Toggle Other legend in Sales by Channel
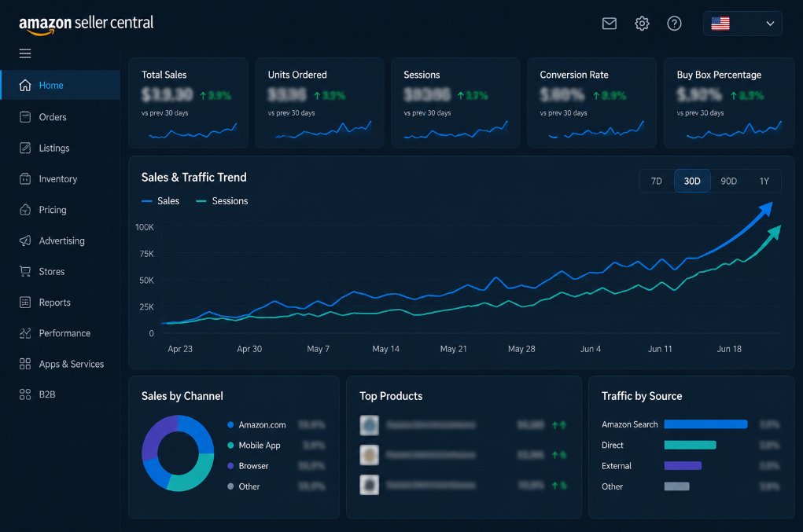The width and height of the screenshot is (803, 532). point(244,486)
